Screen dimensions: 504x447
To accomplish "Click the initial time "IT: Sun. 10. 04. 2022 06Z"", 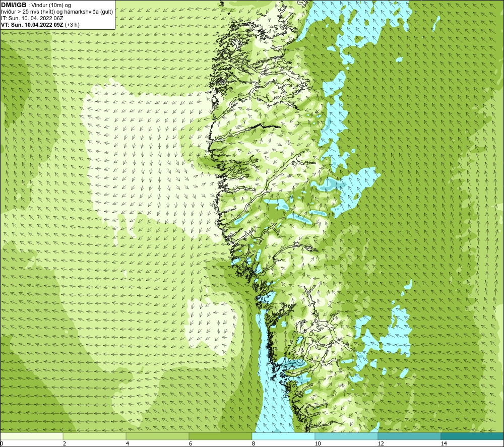I will pos(32,18).
